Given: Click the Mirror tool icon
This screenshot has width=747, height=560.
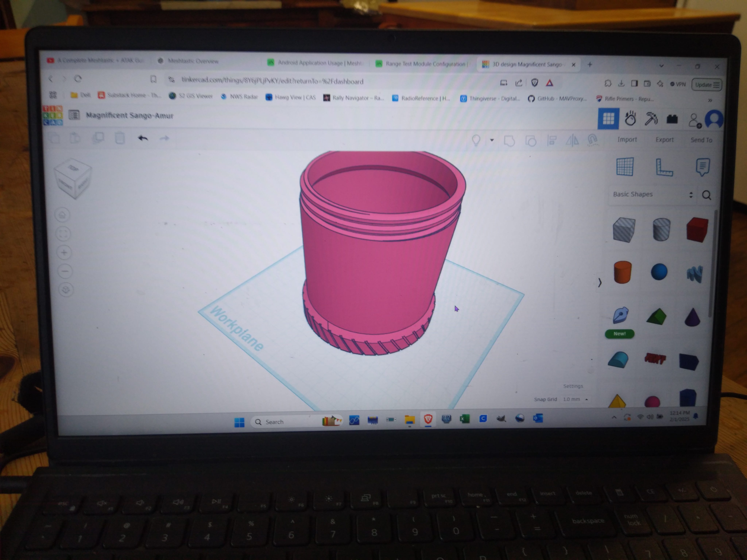Looking at the screenshot, I should click(x=572, y=140).
